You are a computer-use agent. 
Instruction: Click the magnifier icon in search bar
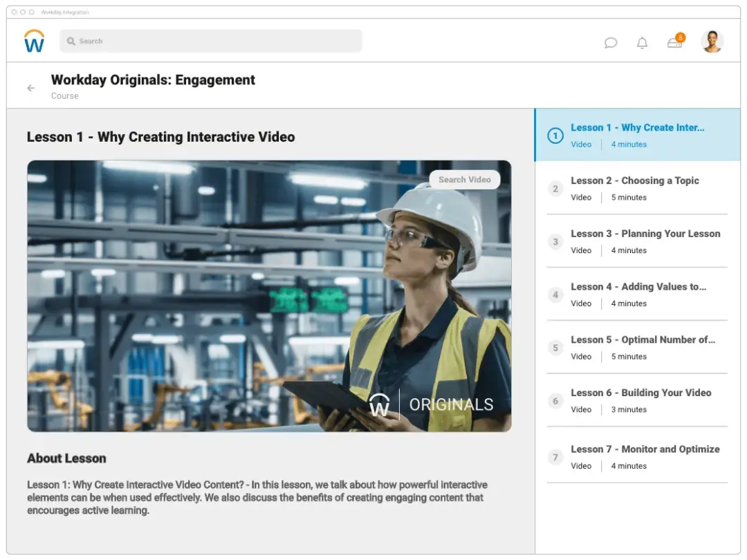click(71, 41)
